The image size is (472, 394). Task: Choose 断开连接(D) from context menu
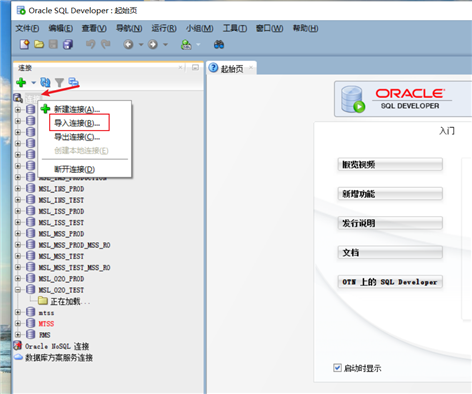(x=85, y=169)
